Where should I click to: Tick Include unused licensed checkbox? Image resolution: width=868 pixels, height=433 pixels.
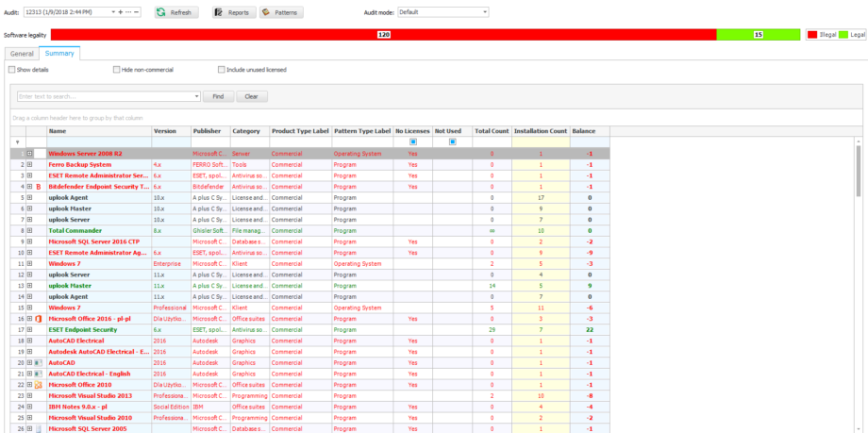pos(222,70)
